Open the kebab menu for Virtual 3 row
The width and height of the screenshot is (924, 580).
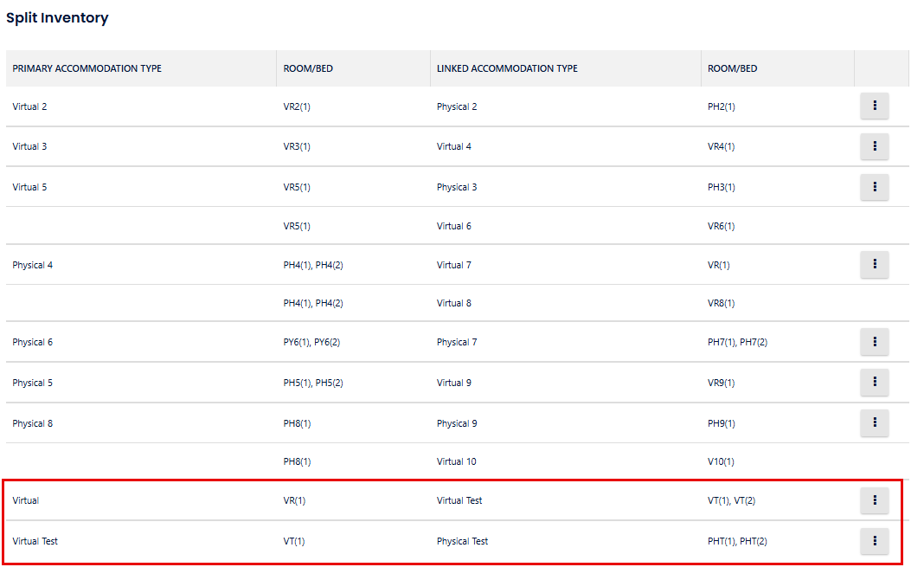point(875,146)
